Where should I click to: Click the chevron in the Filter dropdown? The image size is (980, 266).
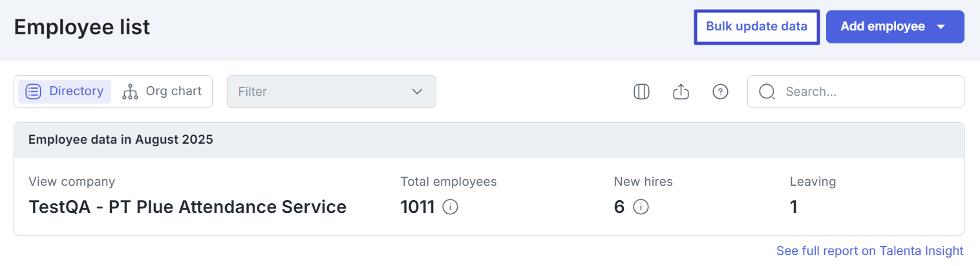coord(417,91)
